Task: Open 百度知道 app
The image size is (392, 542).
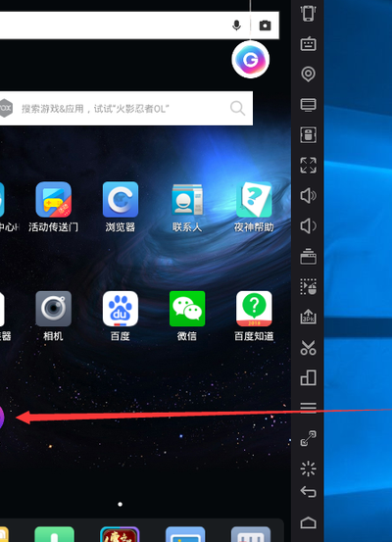Action: [x=254, y=316]
